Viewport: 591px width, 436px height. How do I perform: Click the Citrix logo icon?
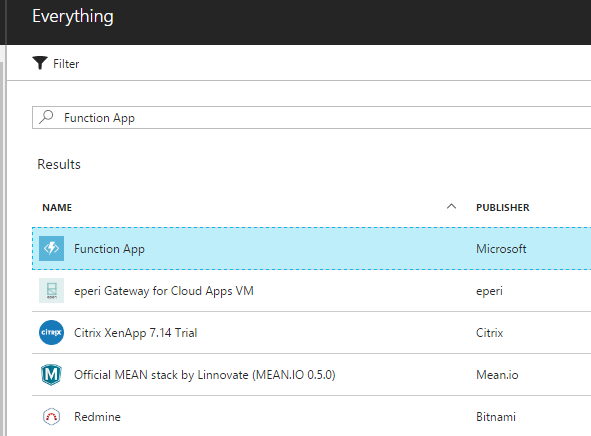(51, 332)
